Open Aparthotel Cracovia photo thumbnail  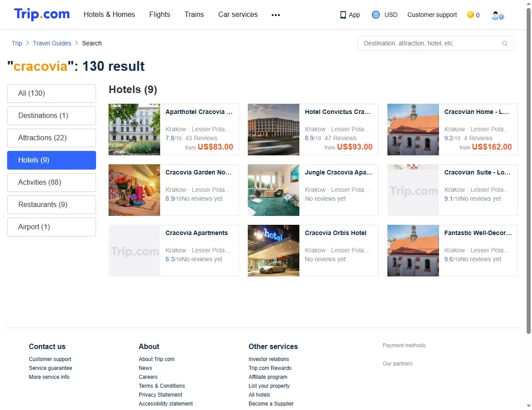(134, 130)
